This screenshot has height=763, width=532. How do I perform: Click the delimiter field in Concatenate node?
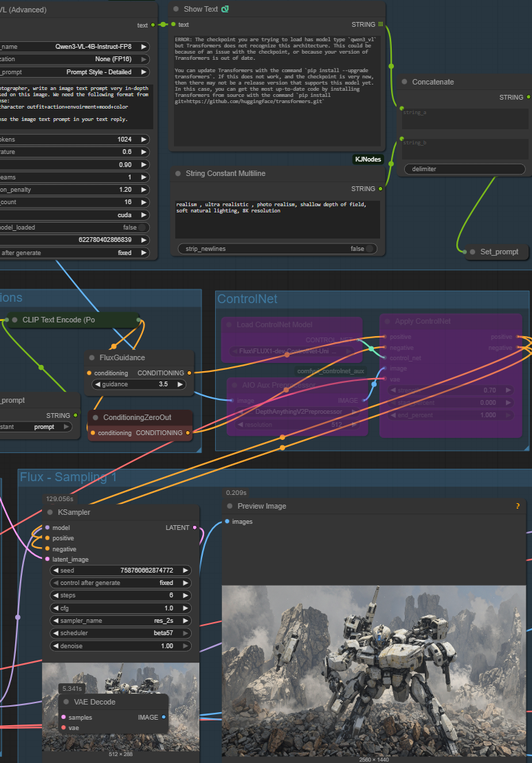point(465,169)
